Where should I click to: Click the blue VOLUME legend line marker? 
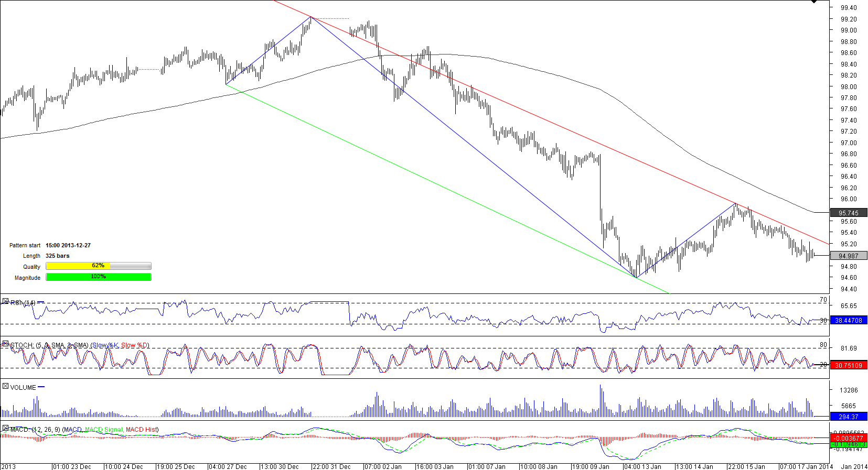point(41,387)
